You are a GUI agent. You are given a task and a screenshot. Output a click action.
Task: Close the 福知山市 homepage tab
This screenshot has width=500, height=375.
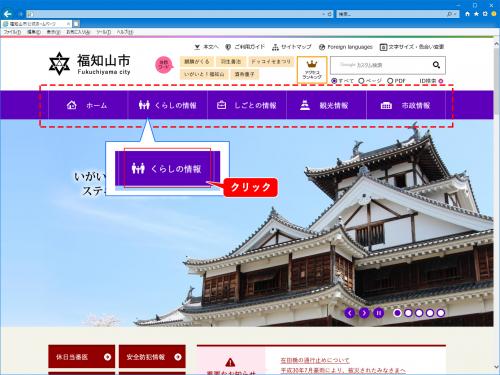pyautogui.click(x=68, y=24)
